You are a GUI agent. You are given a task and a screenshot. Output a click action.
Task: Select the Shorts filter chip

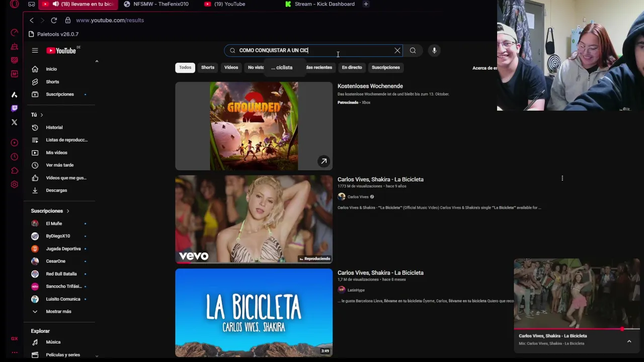(208, 67)
